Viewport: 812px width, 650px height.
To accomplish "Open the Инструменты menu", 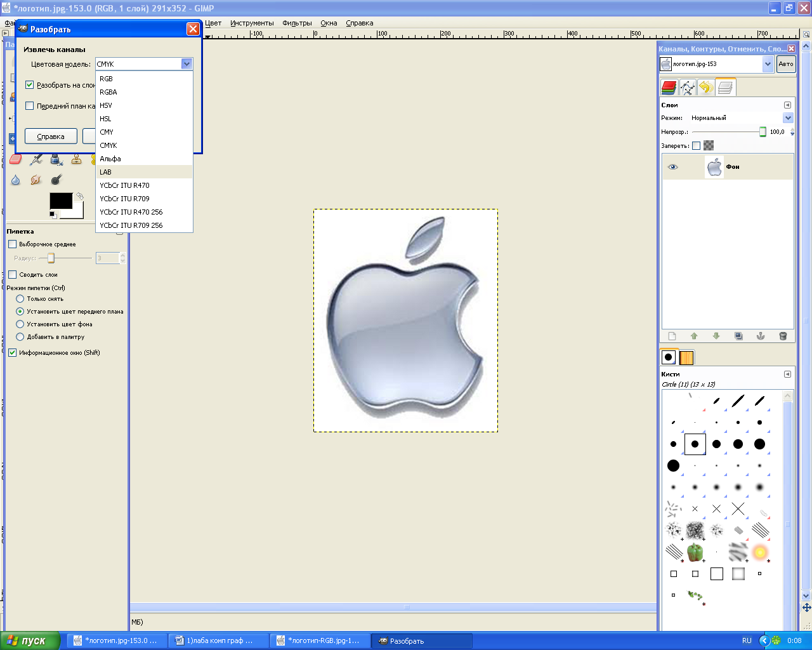I will point(252,23).
